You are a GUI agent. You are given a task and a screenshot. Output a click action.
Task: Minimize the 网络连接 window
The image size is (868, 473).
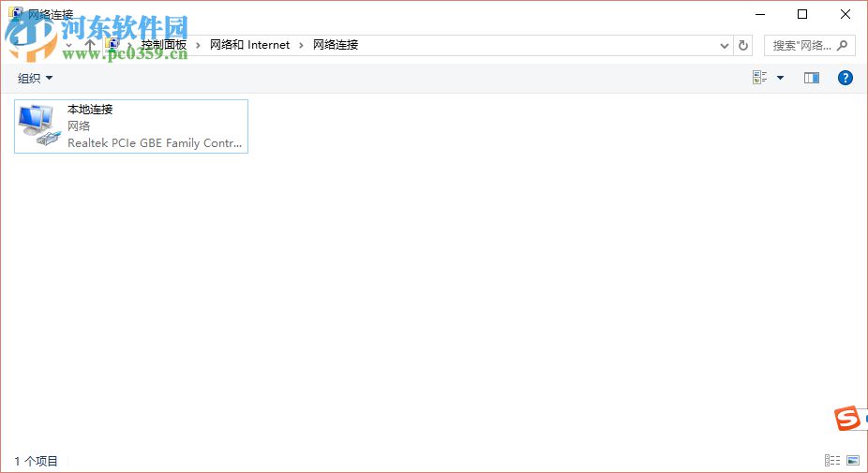coord(760,14)
